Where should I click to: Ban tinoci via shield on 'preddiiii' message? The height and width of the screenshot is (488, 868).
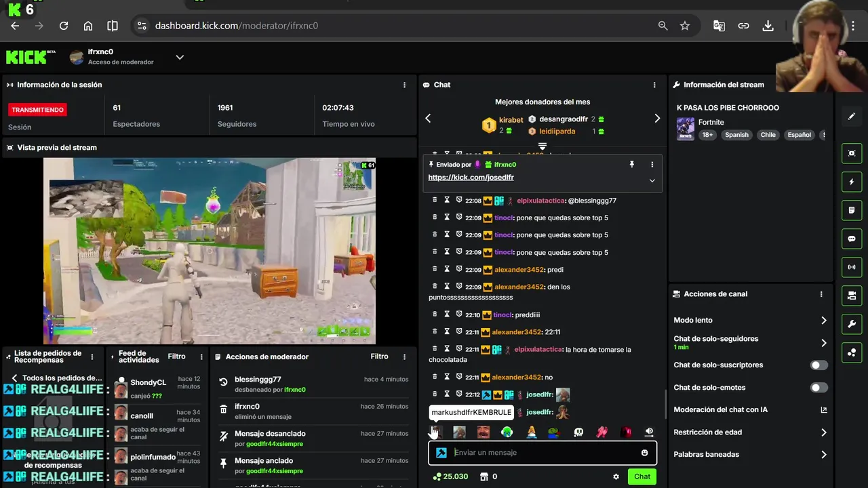click(459, 314)
